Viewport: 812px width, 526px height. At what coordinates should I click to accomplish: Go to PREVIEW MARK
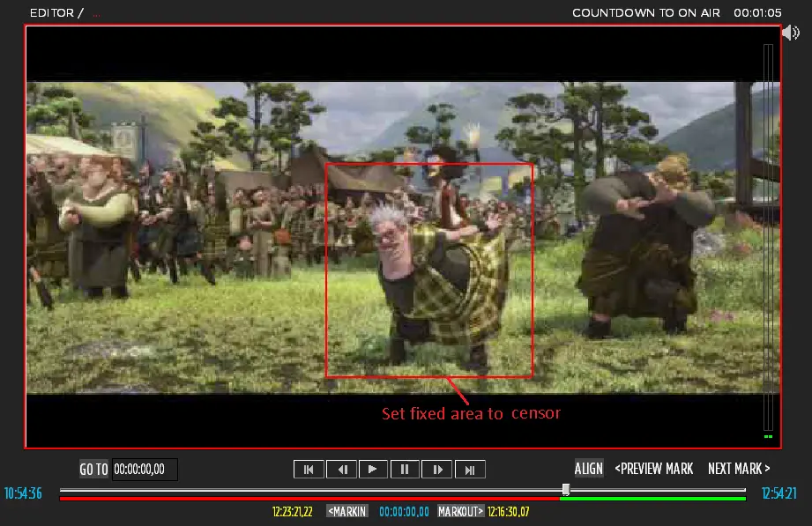point(654,469)
